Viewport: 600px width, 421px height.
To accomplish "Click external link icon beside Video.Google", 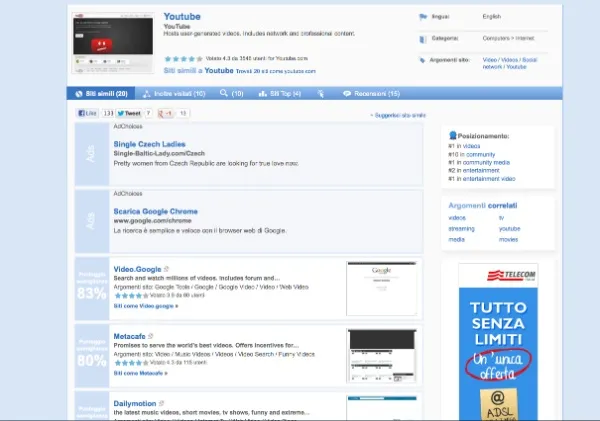I will pyautogui.click(x=166, y=269).
